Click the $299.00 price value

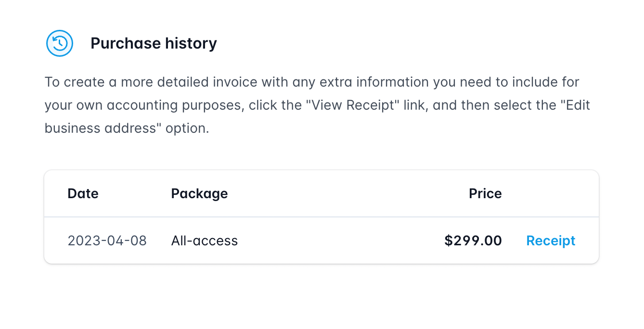coord(473,240)
